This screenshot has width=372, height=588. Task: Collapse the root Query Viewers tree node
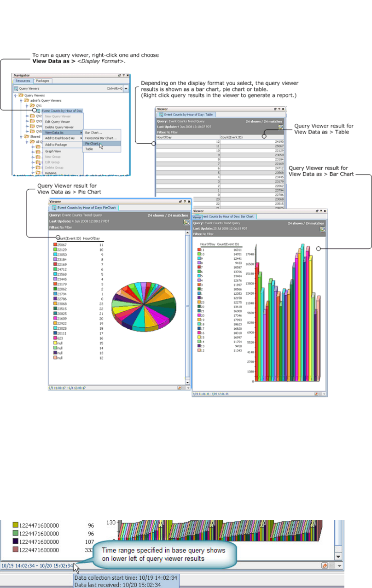15,95
